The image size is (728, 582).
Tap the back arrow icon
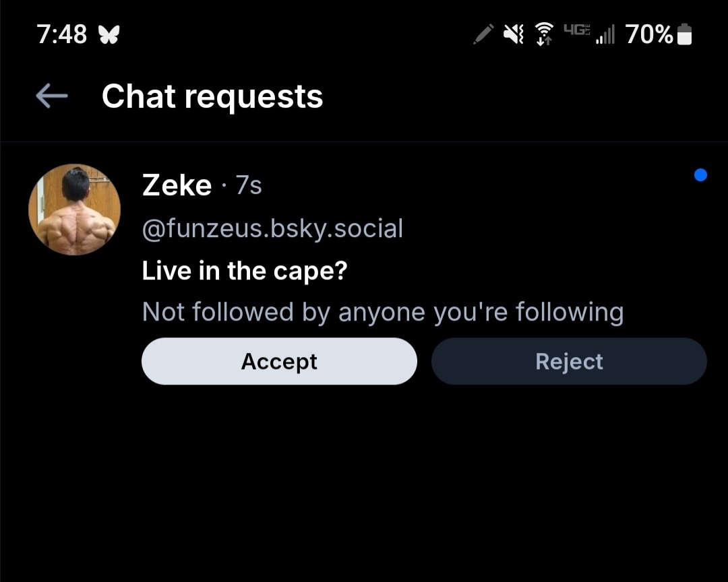click(52, 97)
